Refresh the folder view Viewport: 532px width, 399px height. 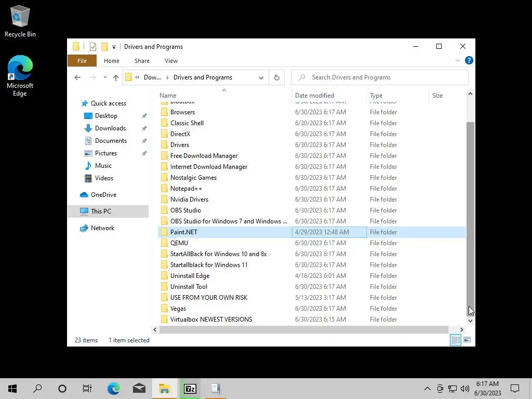pos(276,77)
